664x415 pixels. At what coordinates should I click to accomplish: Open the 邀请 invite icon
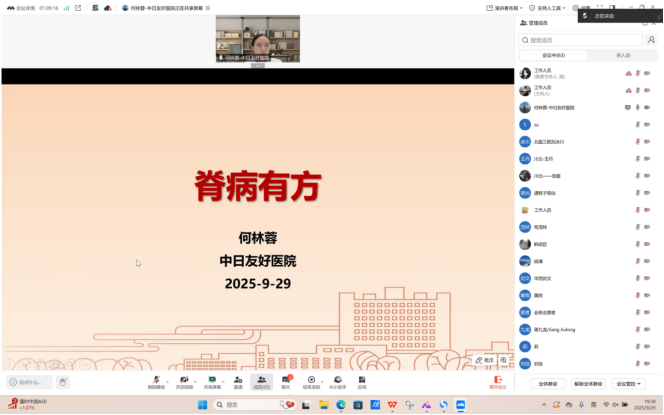coord(238,379)
